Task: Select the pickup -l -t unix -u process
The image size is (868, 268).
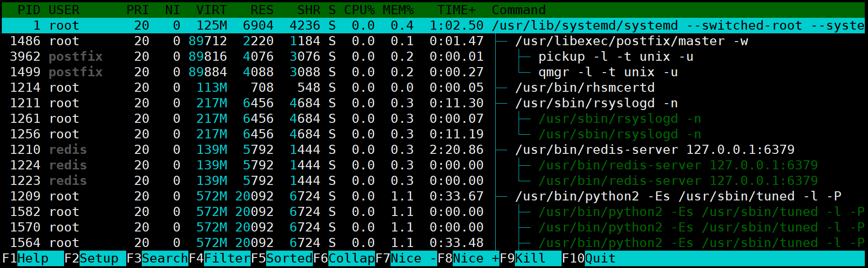Action: click(x=433, y=57)
